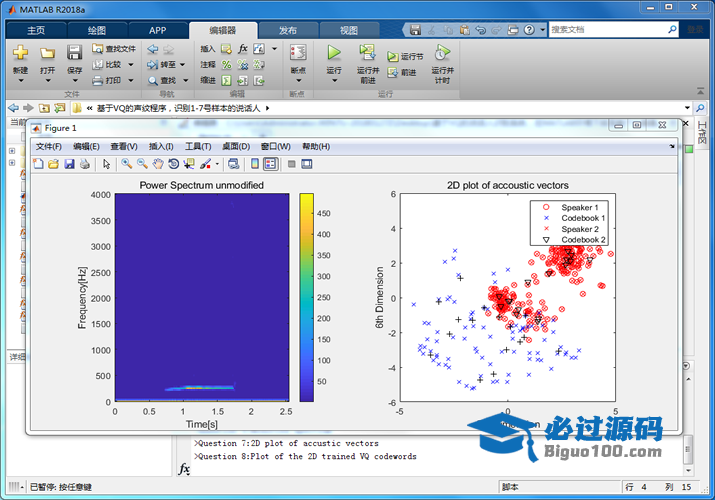The image size is (715, 500).
Task: Click the help question mark icon
Action: 529,30
